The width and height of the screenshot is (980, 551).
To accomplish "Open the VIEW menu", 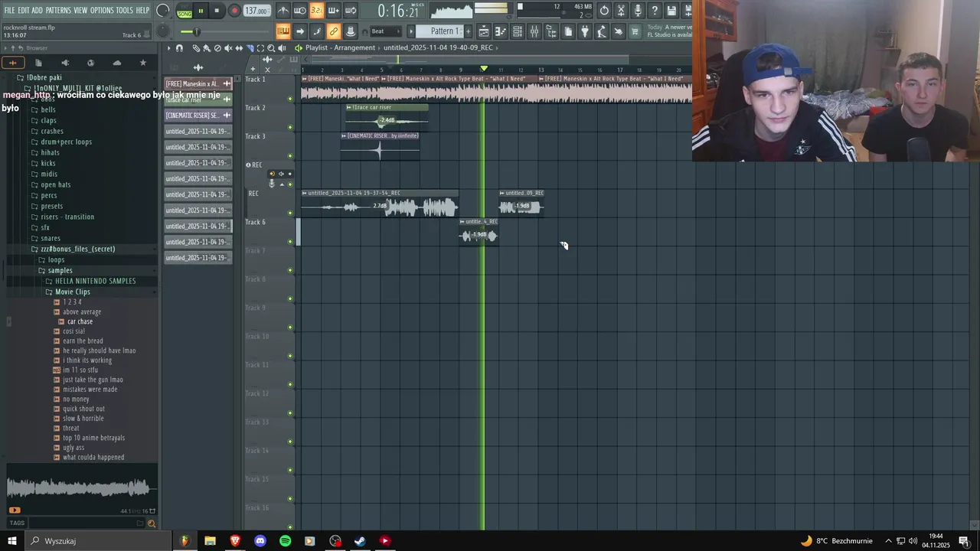I will [x=80, y=11].
